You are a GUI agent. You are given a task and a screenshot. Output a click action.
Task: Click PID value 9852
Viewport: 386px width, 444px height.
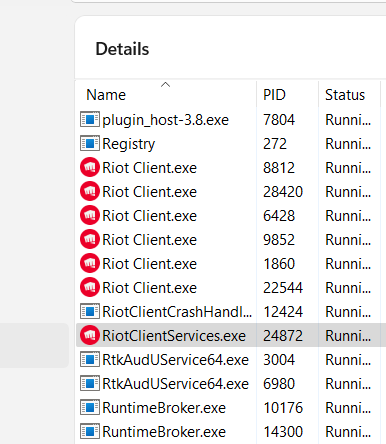pos(279,240)
